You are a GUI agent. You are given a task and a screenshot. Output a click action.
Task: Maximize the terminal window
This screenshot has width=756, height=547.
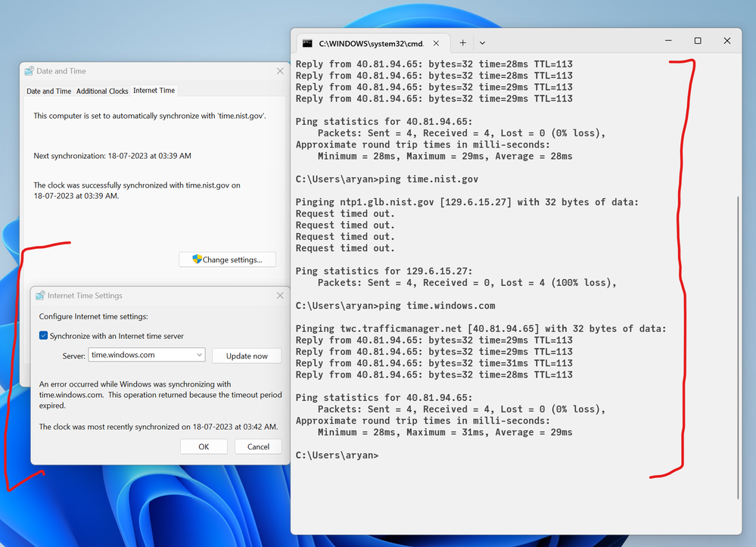pyautogui.click(x=698, y=41)
